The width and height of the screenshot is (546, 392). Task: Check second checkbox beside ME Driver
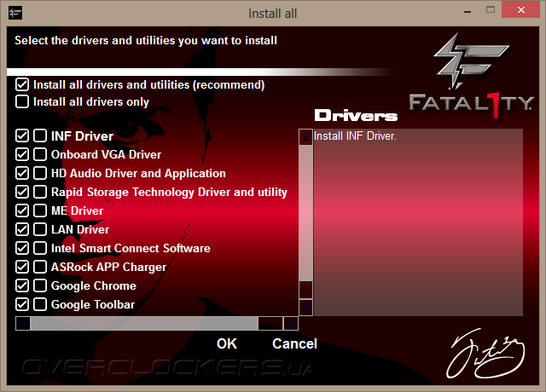point(40,210)
